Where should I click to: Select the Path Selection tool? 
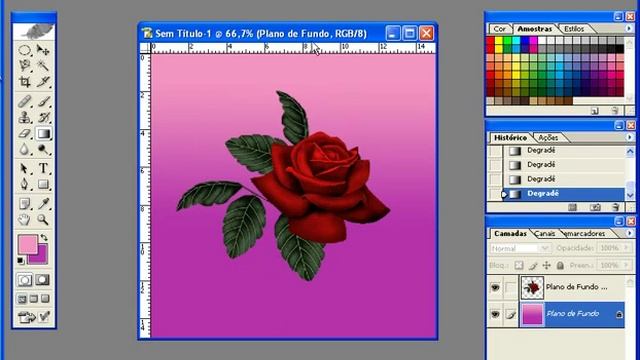point(24,168)
